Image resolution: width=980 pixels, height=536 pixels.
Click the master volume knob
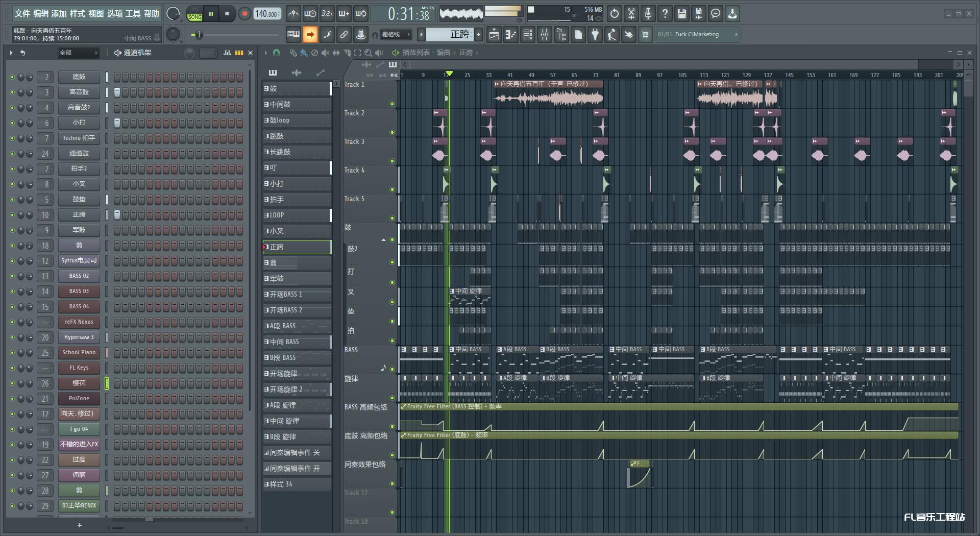(x=173, y=14)
